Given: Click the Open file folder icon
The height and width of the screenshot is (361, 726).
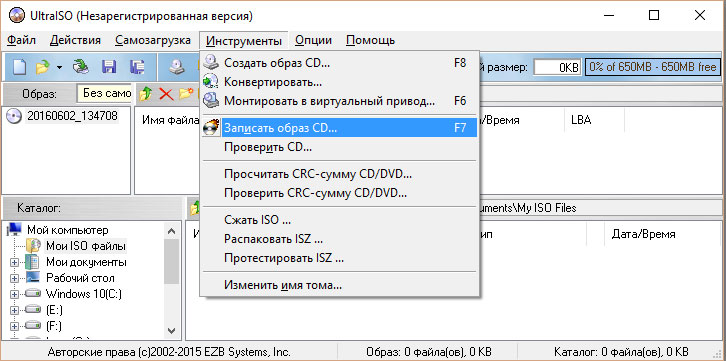Looking at the screenshot, I should click(x=43, y=68).
